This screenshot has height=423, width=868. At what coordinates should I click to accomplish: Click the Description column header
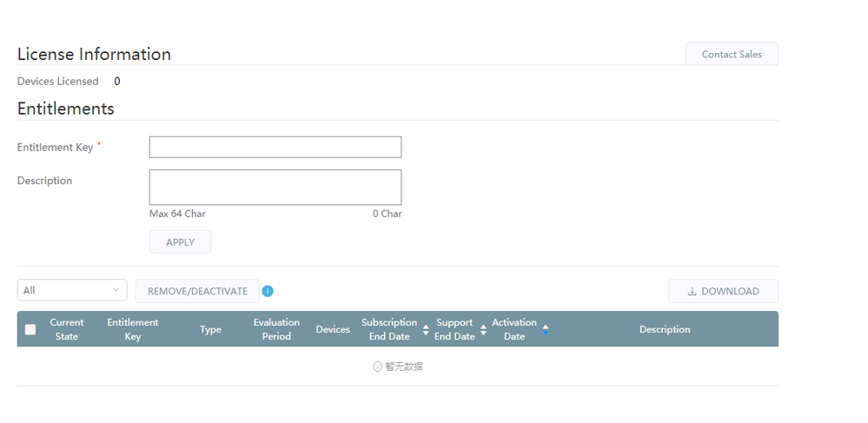(665, 329)
